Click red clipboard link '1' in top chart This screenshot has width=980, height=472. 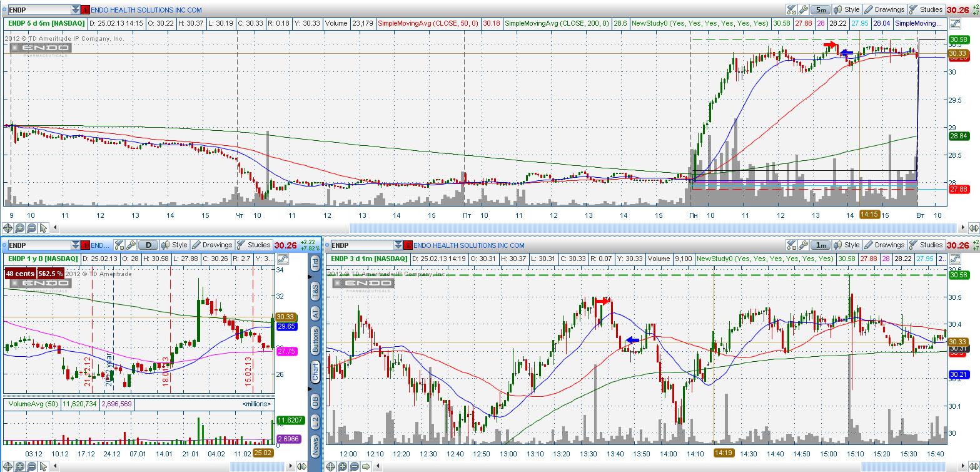(86, 10)
